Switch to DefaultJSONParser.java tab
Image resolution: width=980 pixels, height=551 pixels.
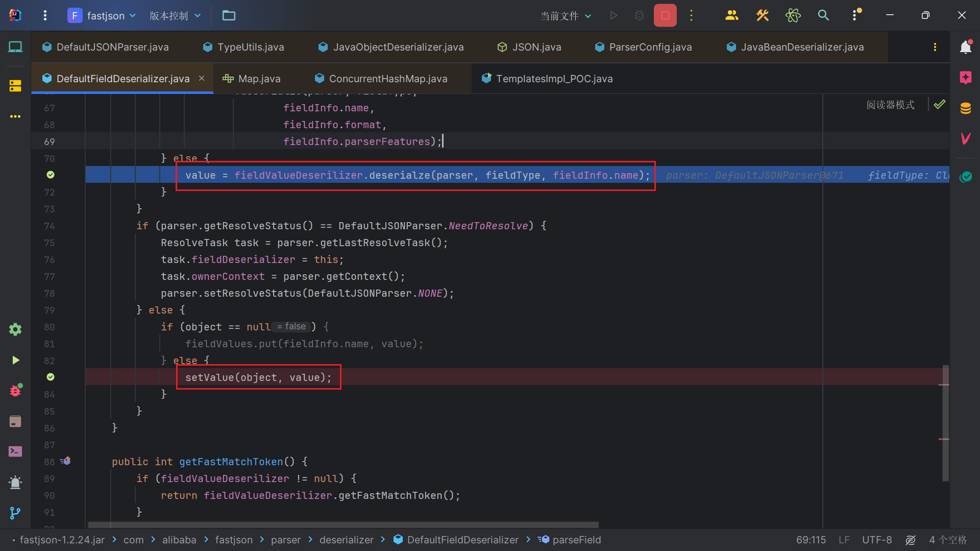106,47
